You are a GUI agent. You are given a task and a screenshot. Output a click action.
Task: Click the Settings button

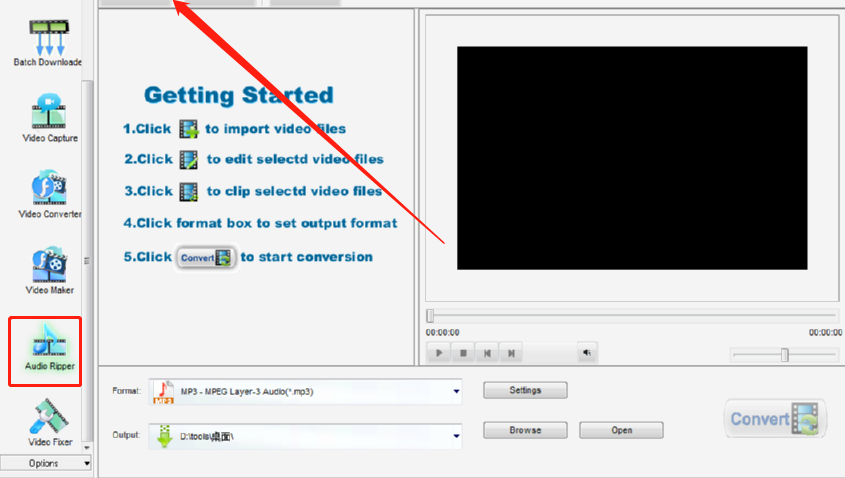coord(525,390)
